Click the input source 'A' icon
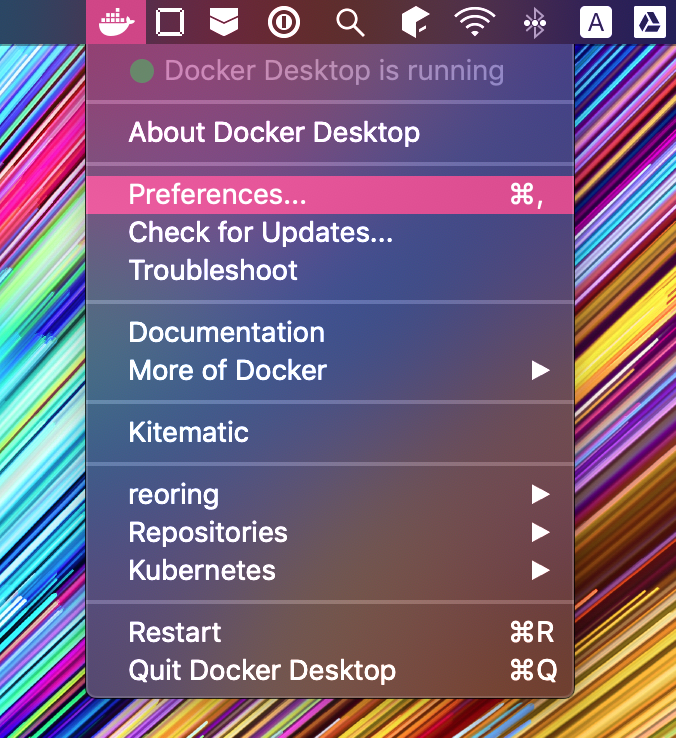This screenshot has height=738, width=676. pos(596,22)
